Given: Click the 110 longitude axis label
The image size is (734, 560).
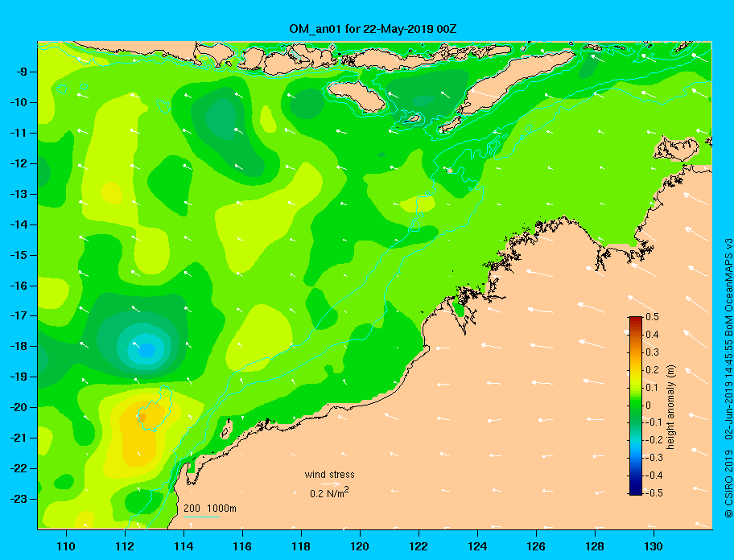Looking at the screenshot, I should [x=67, y=546].
